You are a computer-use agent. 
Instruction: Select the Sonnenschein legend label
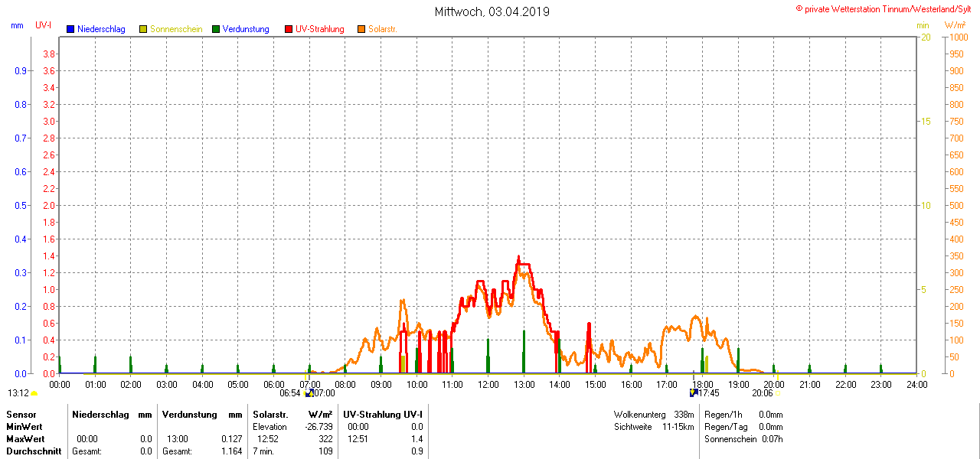click(x=176, y=29)
